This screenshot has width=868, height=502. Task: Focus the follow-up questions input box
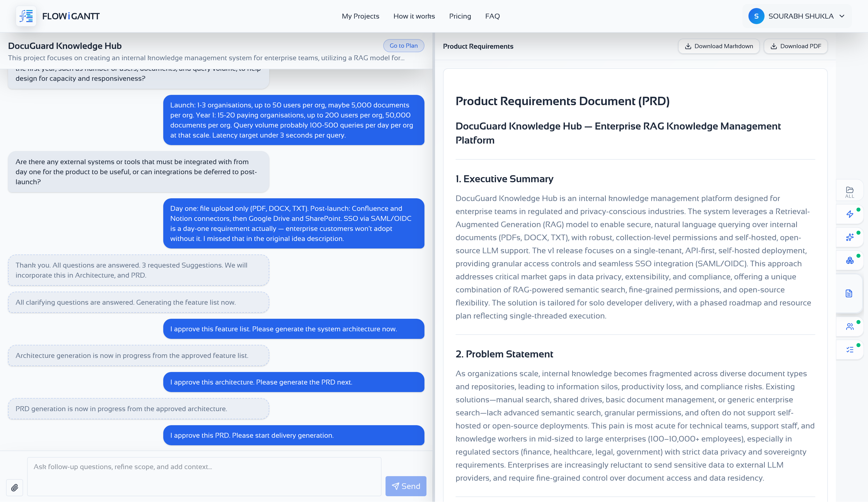click(x=204, y=476)
